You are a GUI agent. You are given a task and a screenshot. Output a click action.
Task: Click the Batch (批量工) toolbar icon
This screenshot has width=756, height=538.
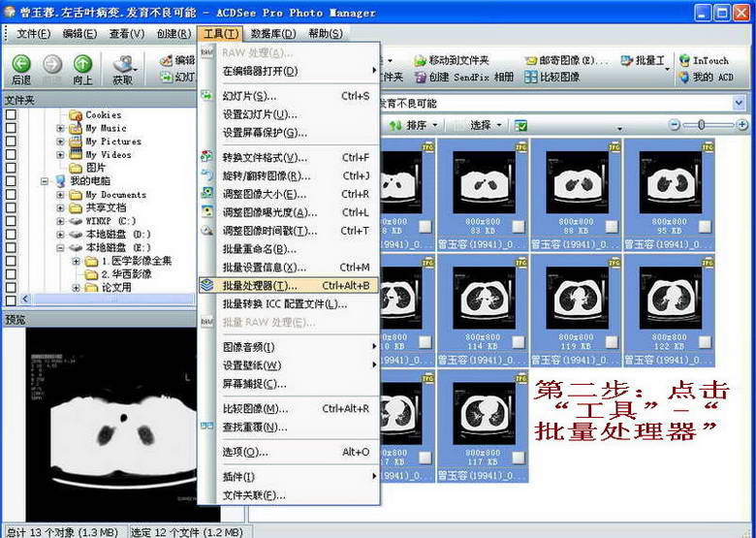(x=626, y=60)
